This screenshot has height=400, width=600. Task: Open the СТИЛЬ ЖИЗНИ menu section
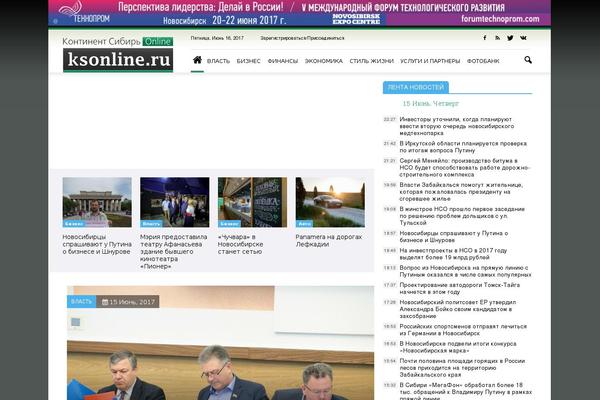click(372, 61)
